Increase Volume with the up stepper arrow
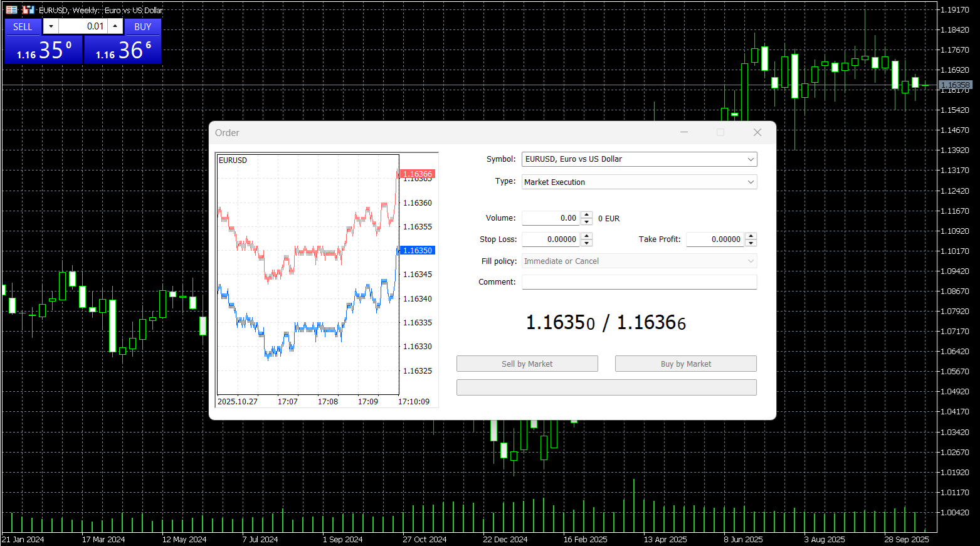This screenshot has height=546, width=980. 587,215
